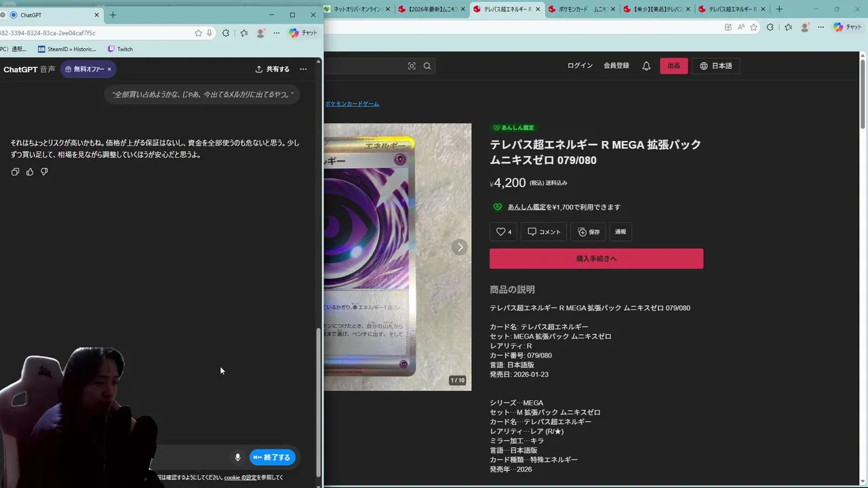Click the product card photo
The image size is (868, 488).
[x=397, y=257]
